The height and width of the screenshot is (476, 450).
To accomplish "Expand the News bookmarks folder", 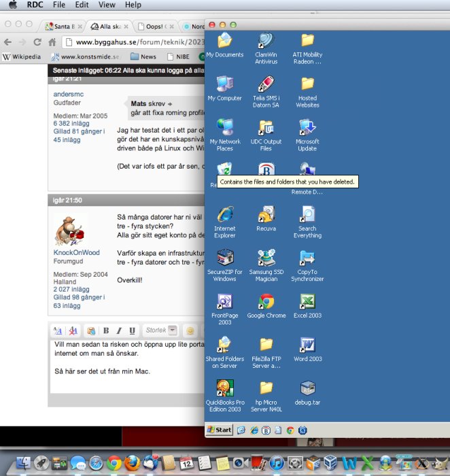I will point(143,56).
